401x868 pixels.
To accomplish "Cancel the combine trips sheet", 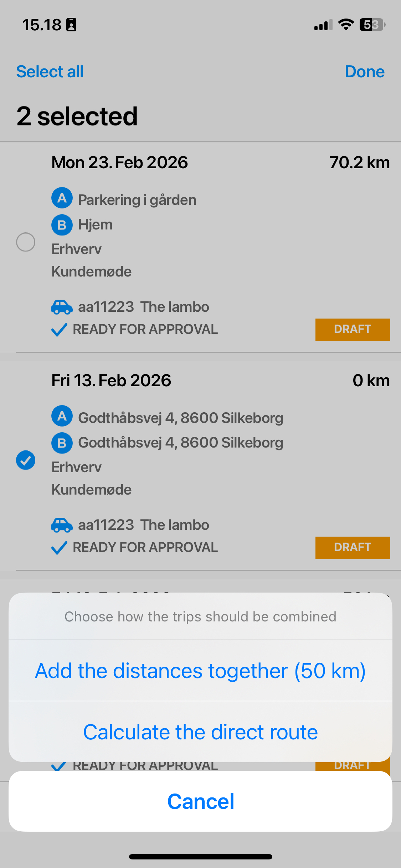I will tap(200, 801).
